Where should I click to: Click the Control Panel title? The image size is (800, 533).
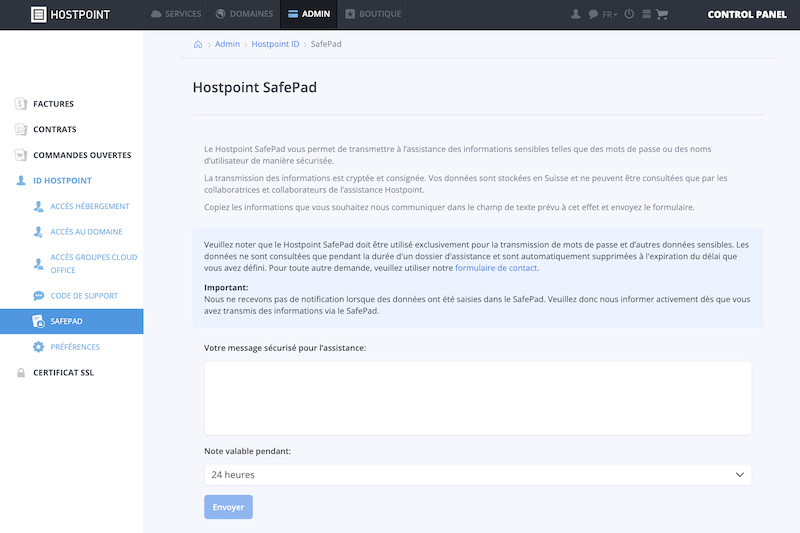tap(747, 14)
